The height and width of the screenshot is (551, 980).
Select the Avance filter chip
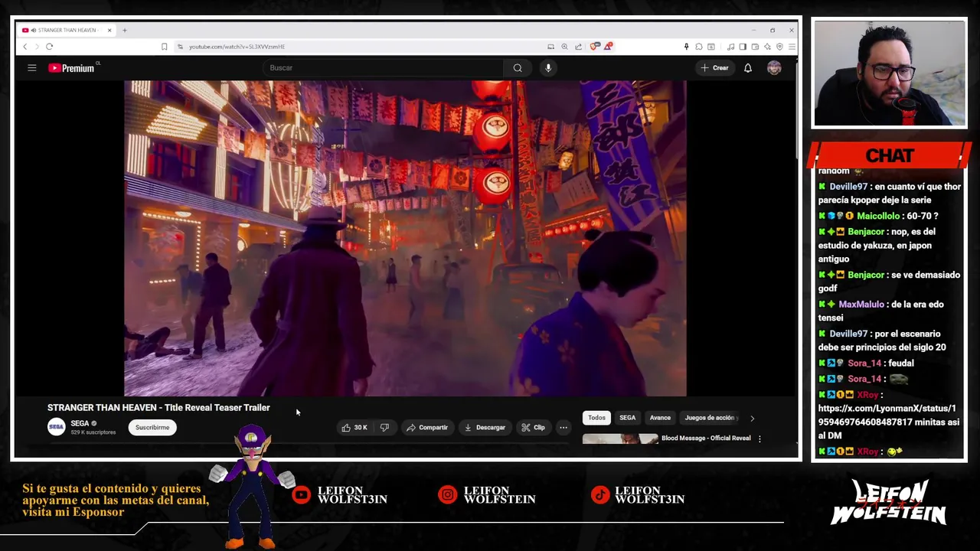660,418
